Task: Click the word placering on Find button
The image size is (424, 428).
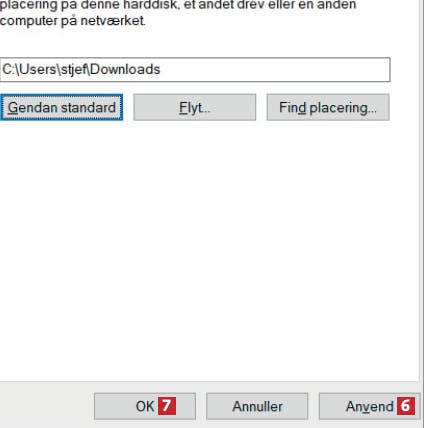Action: (343, 108)
